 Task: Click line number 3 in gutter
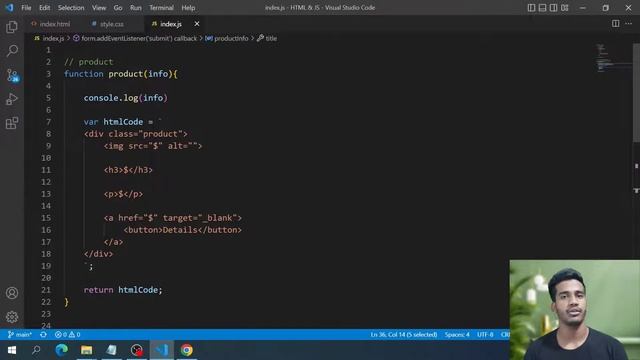click(48, 74)
